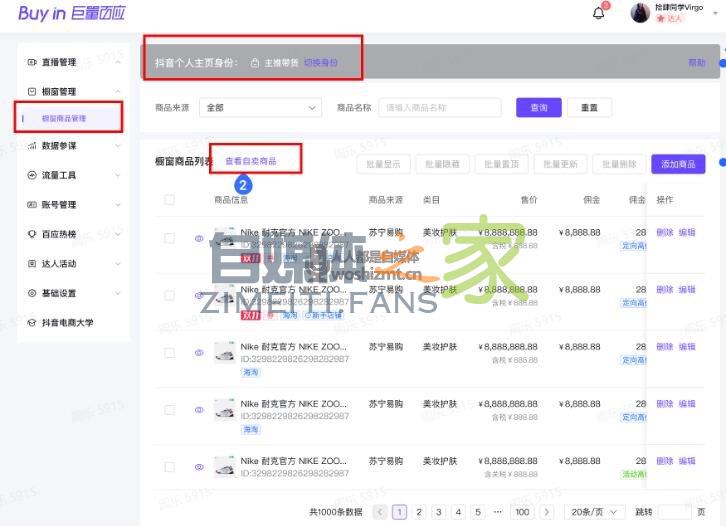Collapse the 直播管理 menu chevron
This screenshot has height=526, width=726.
point(118,62)
